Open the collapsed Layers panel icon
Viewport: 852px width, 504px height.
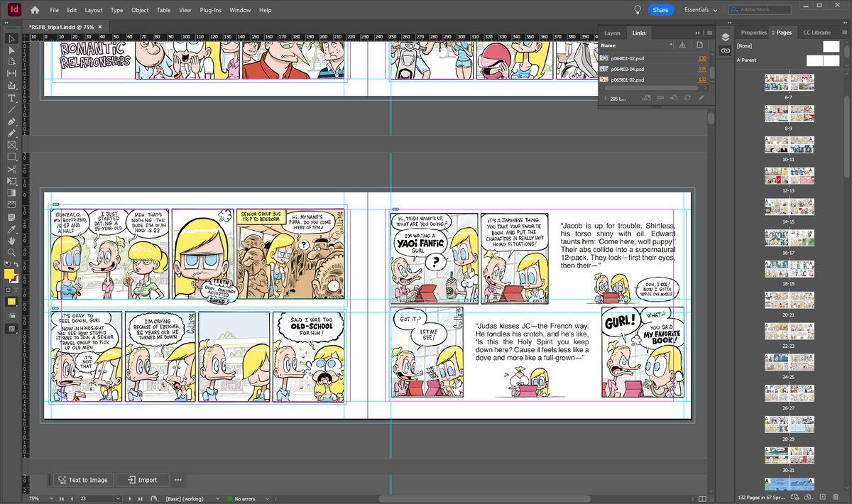pos(725,38)
